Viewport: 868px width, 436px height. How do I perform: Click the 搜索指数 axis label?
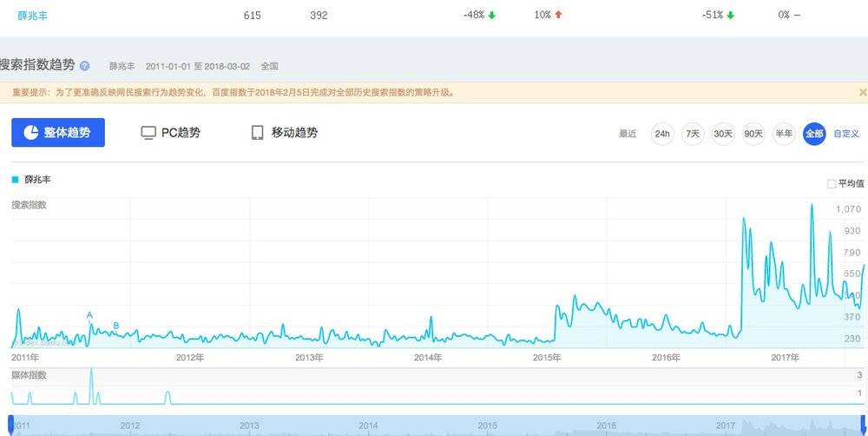tap(30, 204)
